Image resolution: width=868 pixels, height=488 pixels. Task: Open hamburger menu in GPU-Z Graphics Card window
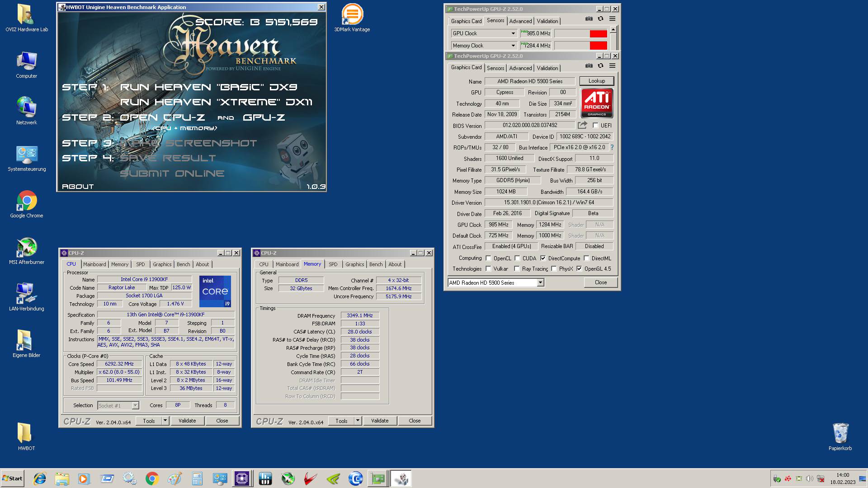(612, 66)
